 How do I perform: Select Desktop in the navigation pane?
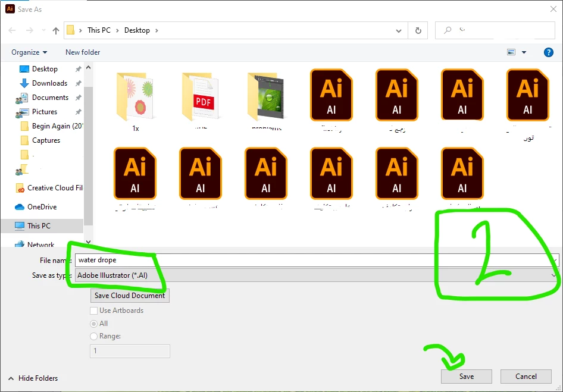(45, 69)
